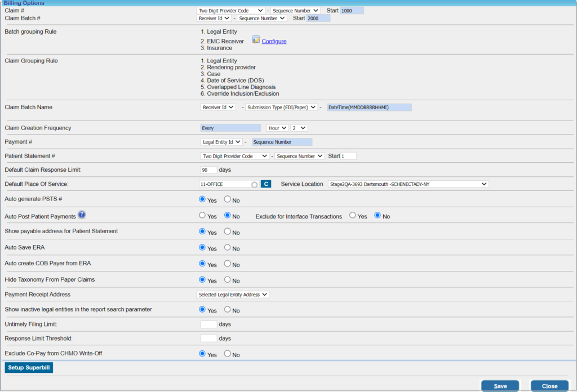
Task: Open Claim Batch Name Receiver Id dropdown
Action: click(x=218, y=108)
